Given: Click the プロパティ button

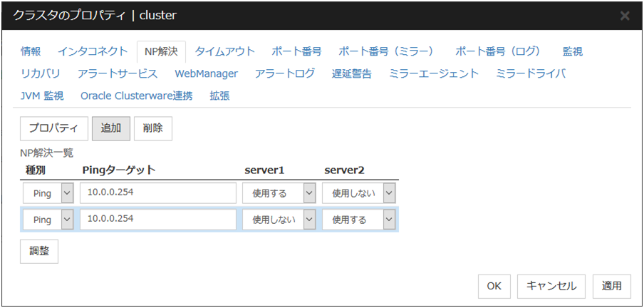Looking at the screenshot, I should [53, 128].
